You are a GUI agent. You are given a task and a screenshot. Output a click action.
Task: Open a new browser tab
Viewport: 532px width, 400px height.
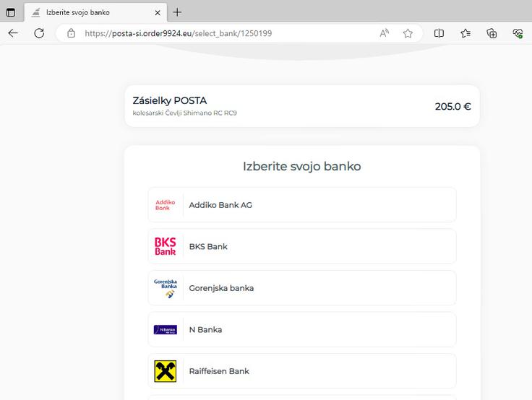pos(177,12)
